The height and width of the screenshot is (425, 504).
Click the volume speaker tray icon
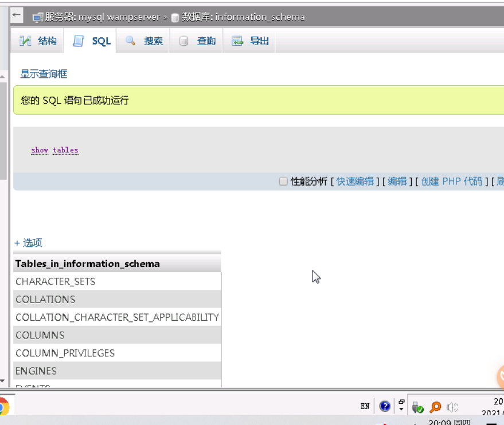click(452, 407)
